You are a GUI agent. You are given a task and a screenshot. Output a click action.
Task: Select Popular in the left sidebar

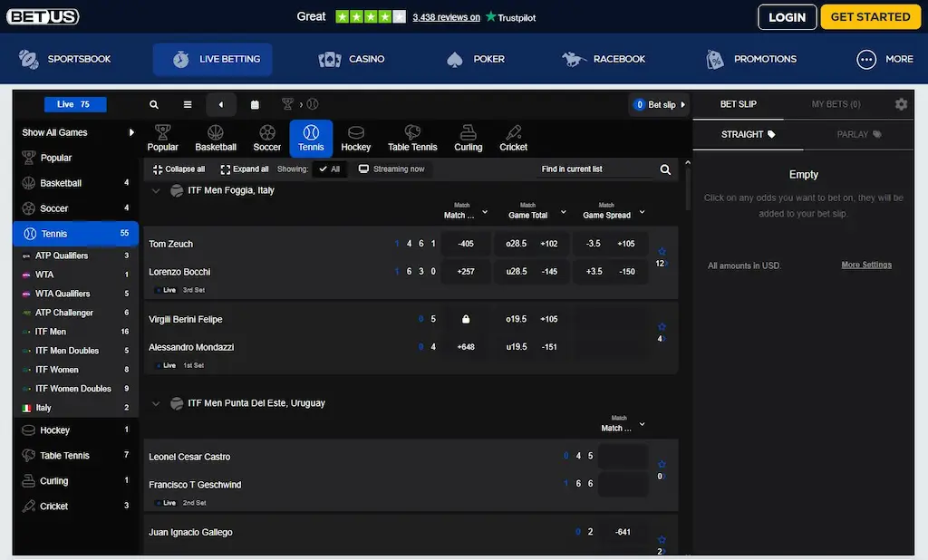(x=76, y=158)
